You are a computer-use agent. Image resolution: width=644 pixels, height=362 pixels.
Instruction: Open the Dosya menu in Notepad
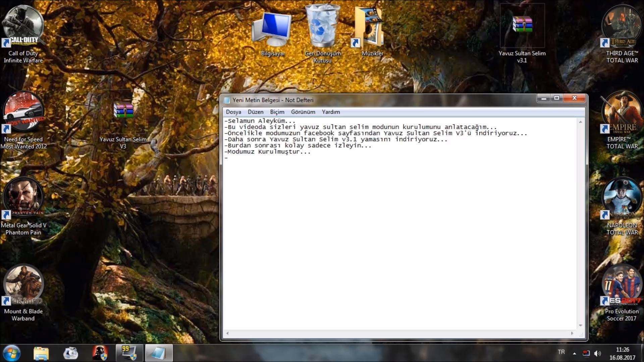pos(233,112)
